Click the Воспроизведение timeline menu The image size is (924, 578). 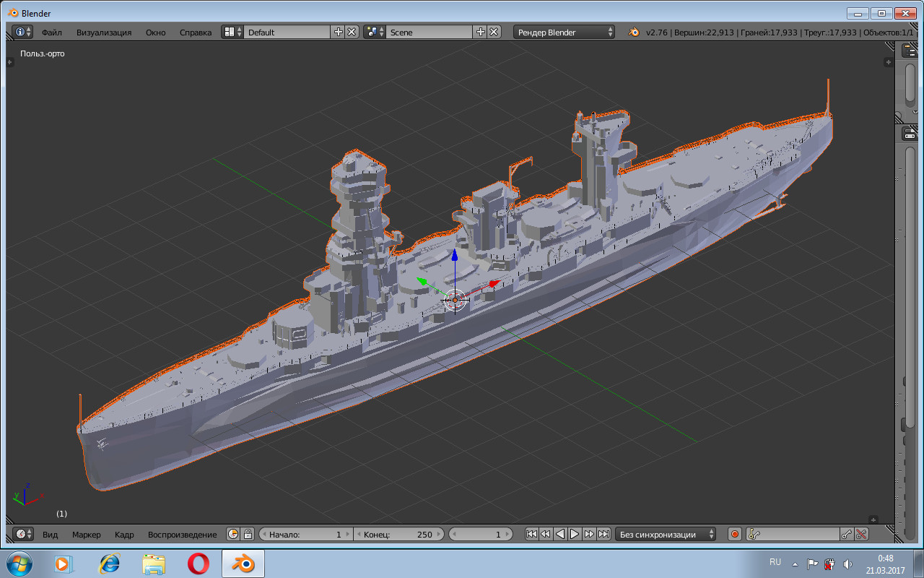(x=182, y=534)
